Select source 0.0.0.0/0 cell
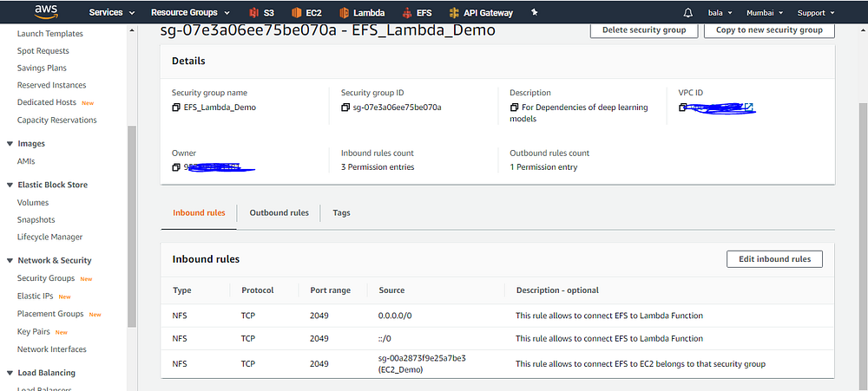This screenshot has height=391, width=868. point(395,316)
